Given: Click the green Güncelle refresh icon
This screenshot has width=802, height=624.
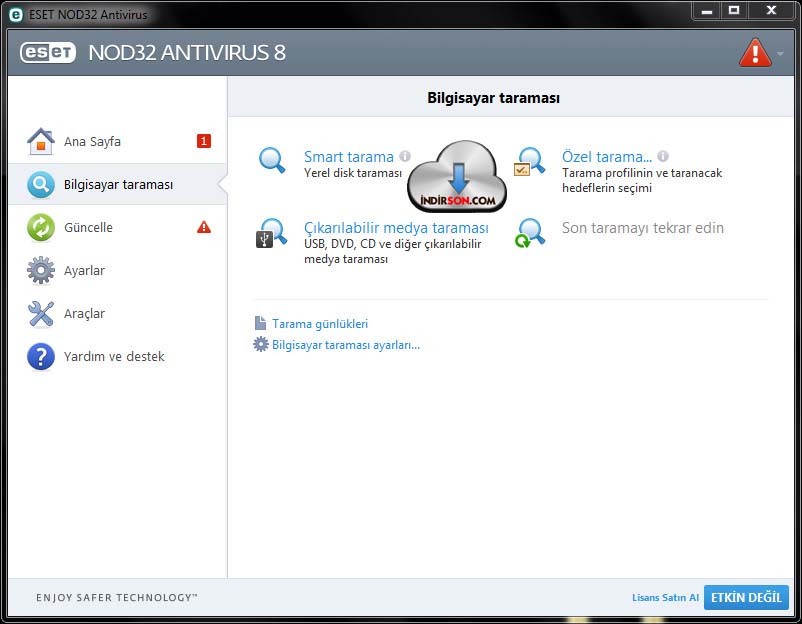Looking at the screenshot, I should click(41, 228).
